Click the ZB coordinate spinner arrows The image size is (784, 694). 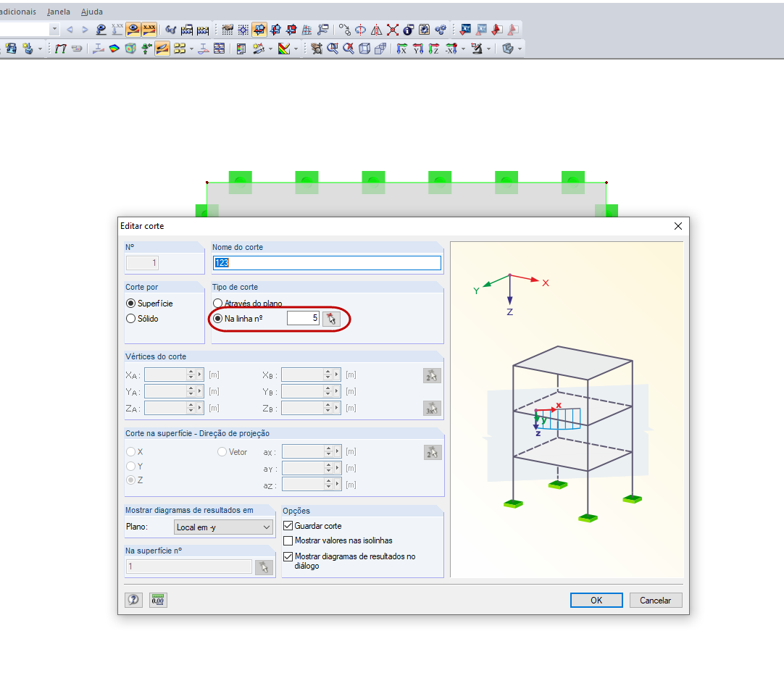click(328, 409)
